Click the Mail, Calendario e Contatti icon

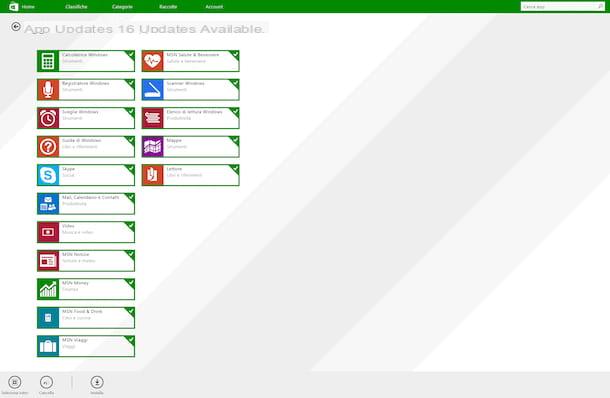coord(48,203)
